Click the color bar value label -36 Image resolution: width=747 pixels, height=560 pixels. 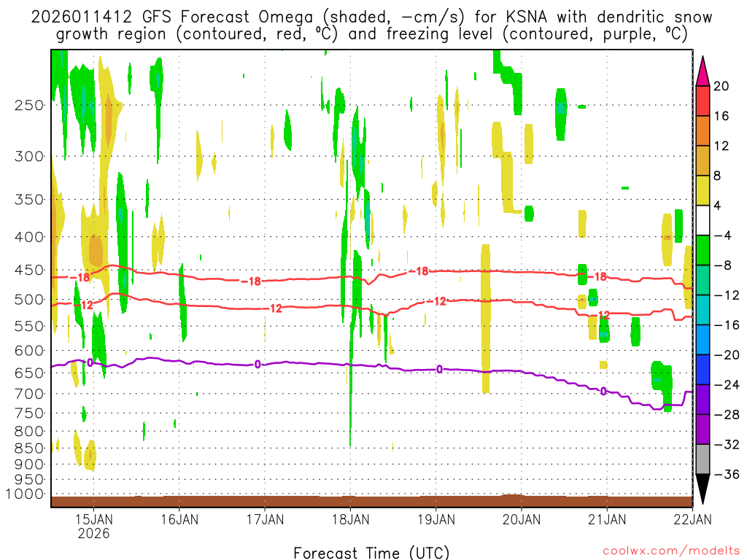pyautogui.click(x=727, y=474)
